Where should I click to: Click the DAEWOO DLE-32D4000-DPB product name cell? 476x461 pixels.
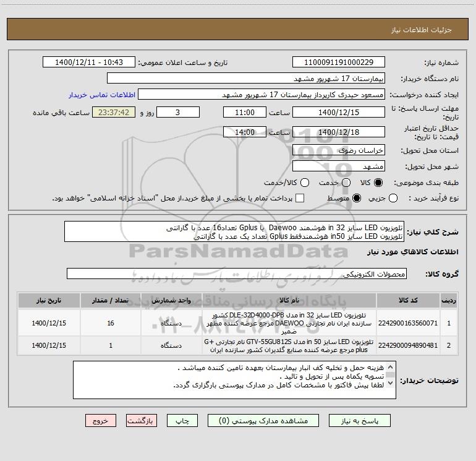(x=289, y=323)
